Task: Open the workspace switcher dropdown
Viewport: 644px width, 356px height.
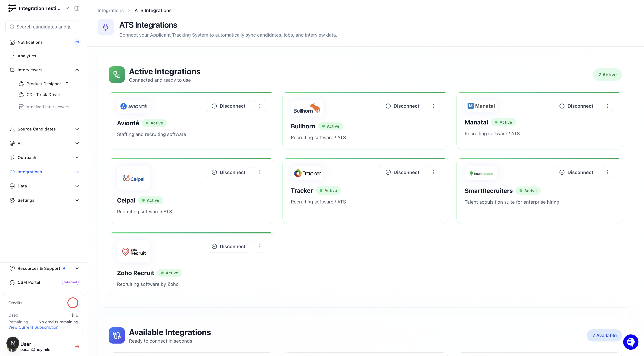Action: (x=67, y=8)
